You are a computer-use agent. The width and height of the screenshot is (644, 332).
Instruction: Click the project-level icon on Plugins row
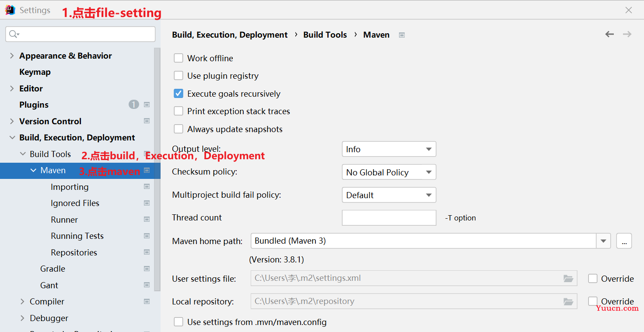[x=147, y=105]
